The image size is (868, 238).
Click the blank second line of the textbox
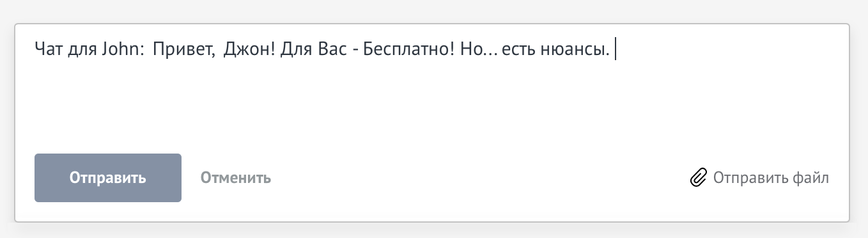[x=432, y=77]
